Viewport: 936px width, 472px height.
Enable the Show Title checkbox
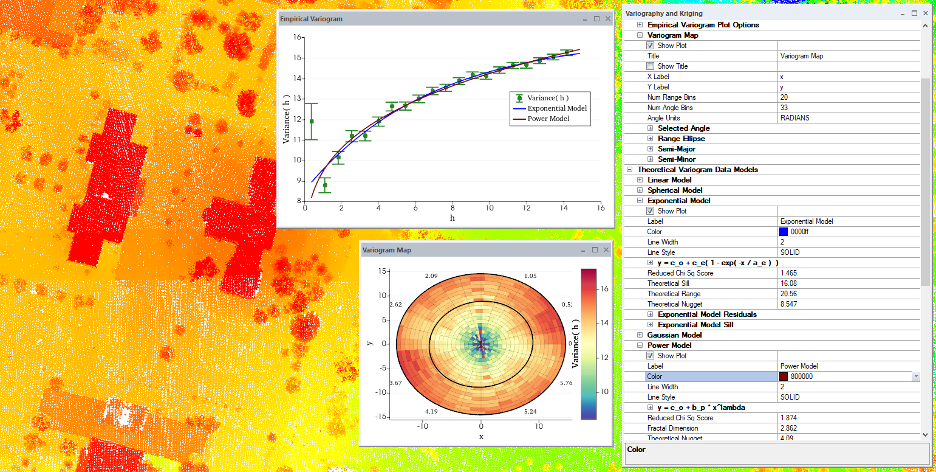pos(651,66)
